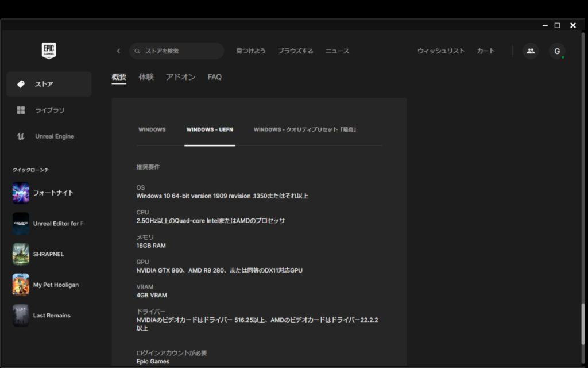The height and width of the screenshot is (368, 588).
Task: Click the My Pet Hooligan thumbnail
Action: 21,285
